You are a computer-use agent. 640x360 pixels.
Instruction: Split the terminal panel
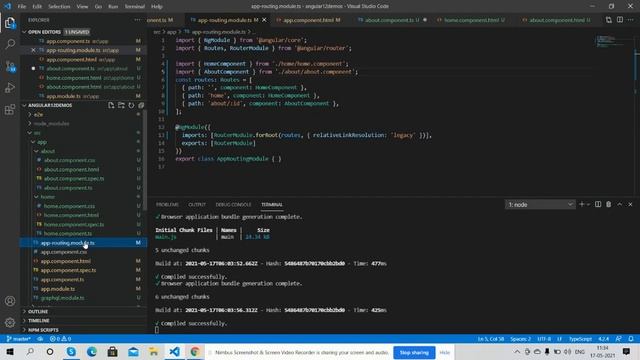coord(598,204)
